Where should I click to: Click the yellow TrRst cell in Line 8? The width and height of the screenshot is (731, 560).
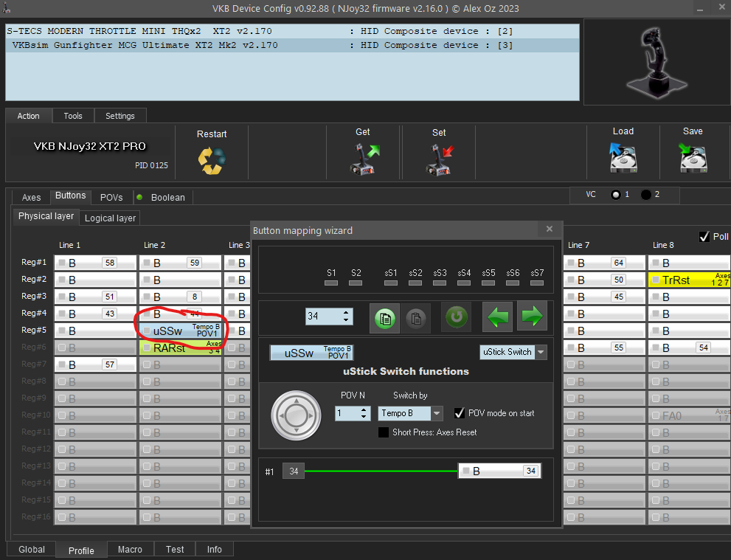689,280
